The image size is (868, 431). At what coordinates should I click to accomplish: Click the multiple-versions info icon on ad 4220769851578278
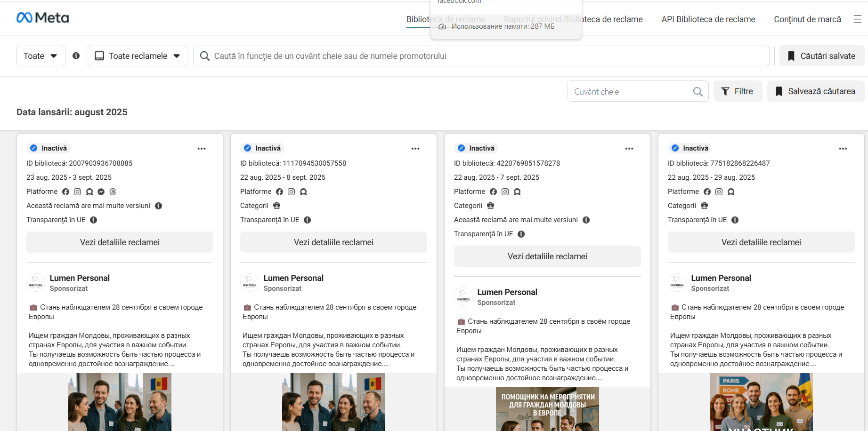586,220
